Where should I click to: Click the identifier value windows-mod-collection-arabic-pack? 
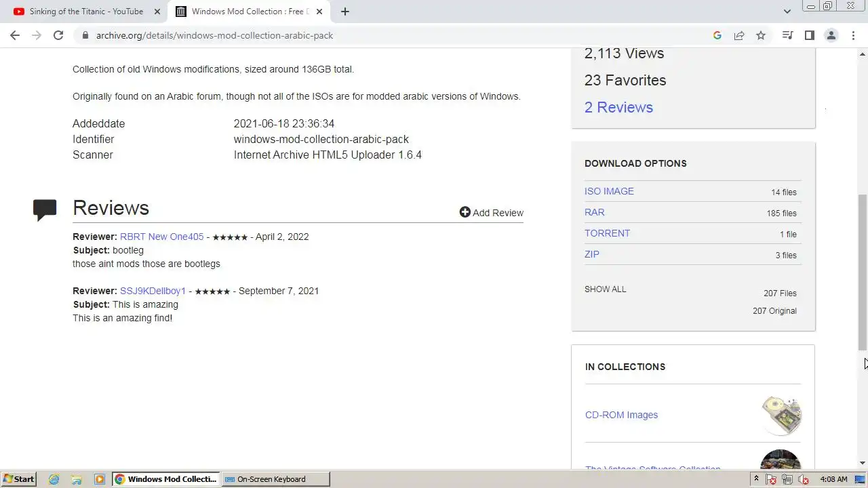pyautogui.click(x=321, y=139)
